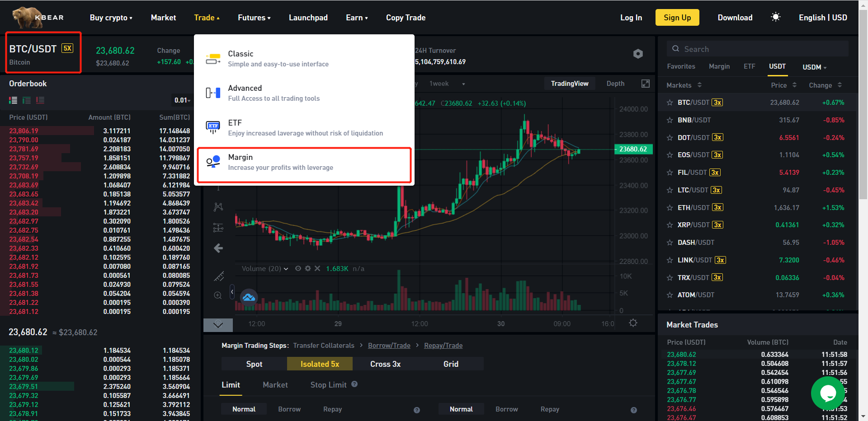868x421 pixels.
Task: Favorite LTC/USDT with its star
Action: tap(670, 190)
